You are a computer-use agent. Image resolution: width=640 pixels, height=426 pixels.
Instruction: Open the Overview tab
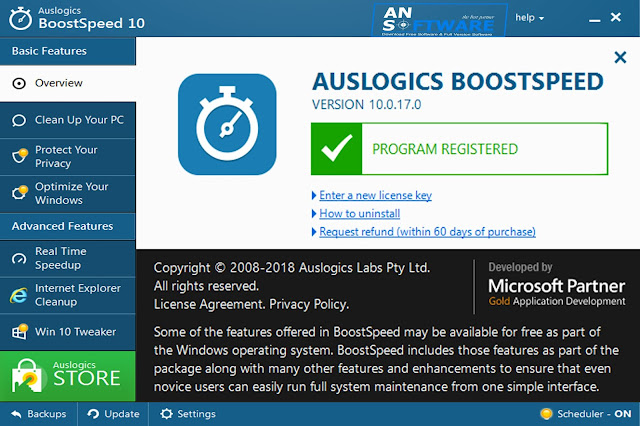click(x=68, y=84)
